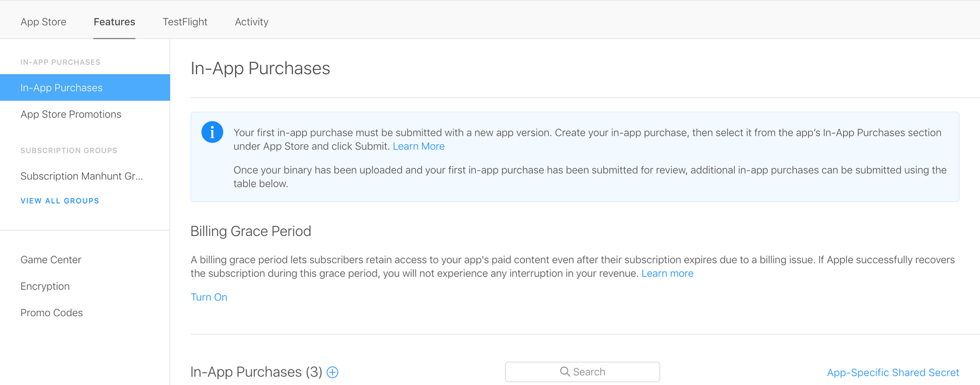The height and width of the screenshot is (385, 980).
Task: Open the App Store tab
Action: (43, 22)
